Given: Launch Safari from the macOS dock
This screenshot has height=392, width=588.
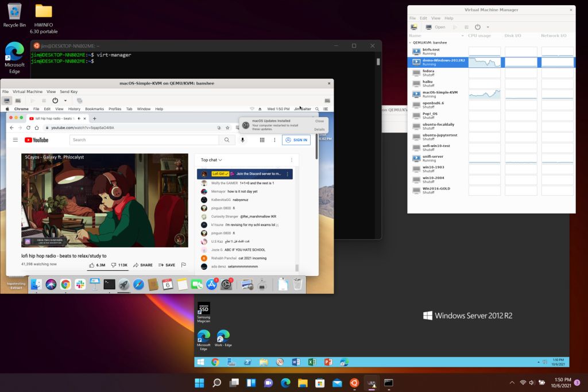Looking at the screenshot, I should coord(138,284).
